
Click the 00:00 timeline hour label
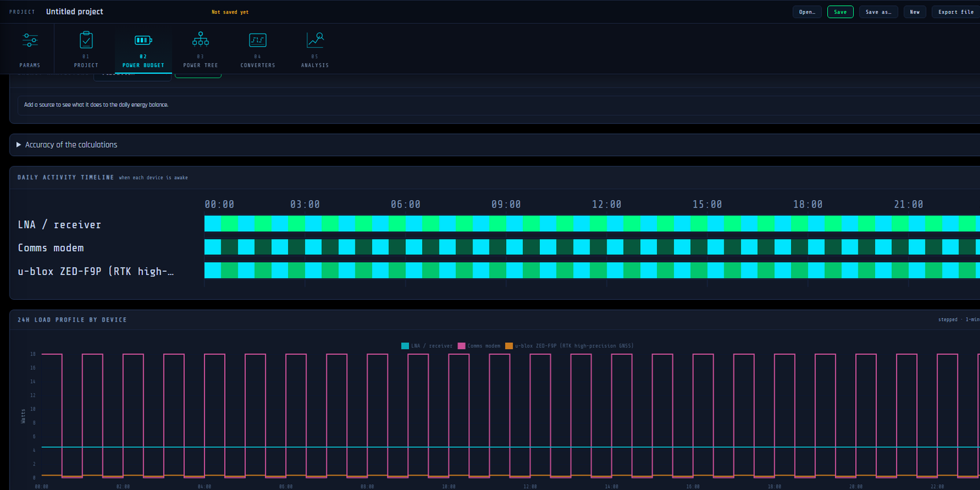click(219, 205)
